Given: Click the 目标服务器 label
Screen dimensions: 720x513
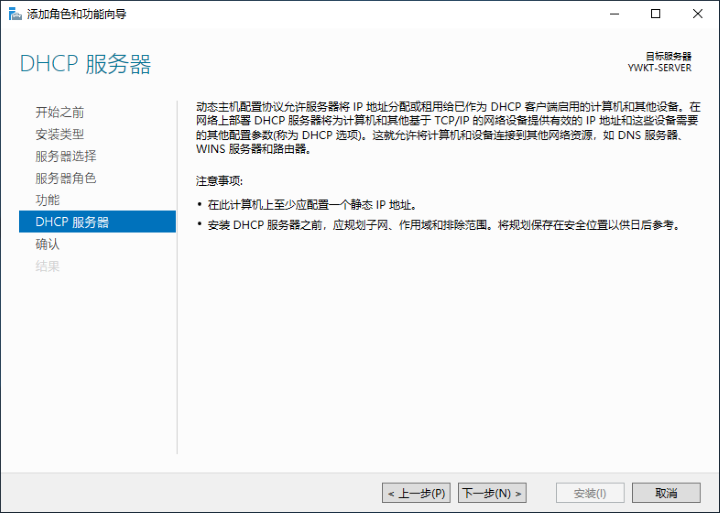Looking at the screenshot, I should [x=669, y=56].
